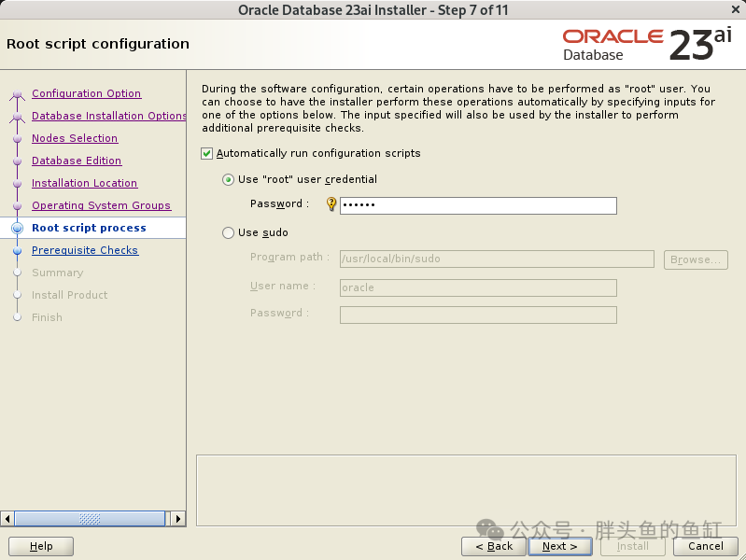Click the Root script process step bullet
746x560 pixels.
[18, 229]
